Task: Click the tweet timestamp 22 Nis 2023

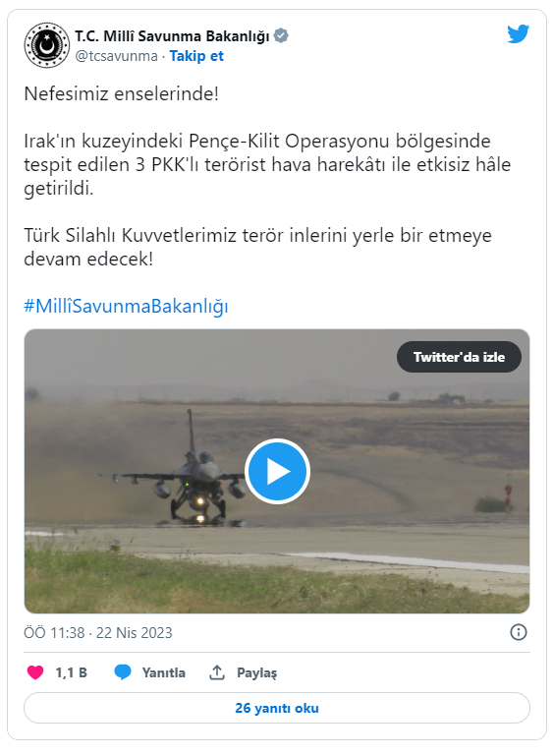Action: [x=134, y=632]
